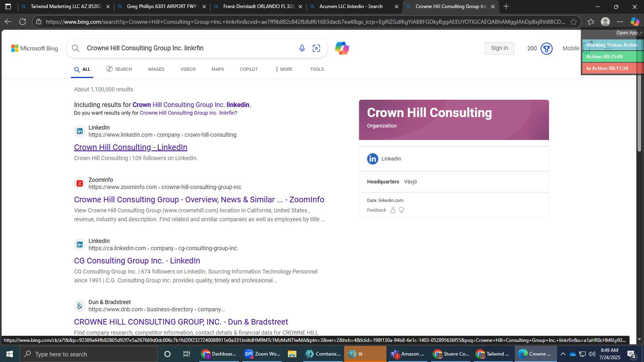
Task: Give thumbs down feedback on knowledge panel
Action: (x=401, y=210)
